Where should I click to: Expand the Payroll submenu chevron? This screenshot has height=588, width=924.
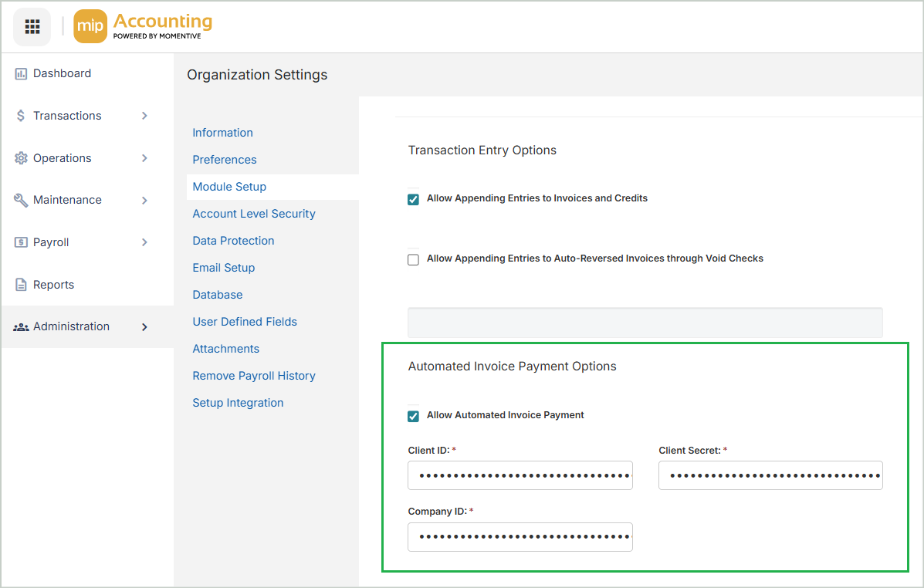(x=144, y=242)
